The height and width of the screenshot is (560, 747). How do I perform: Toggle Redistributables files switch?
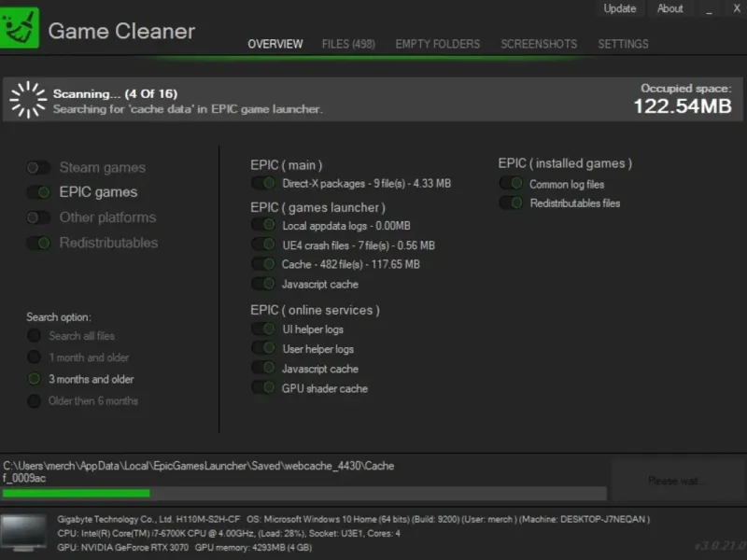(511, 203)
